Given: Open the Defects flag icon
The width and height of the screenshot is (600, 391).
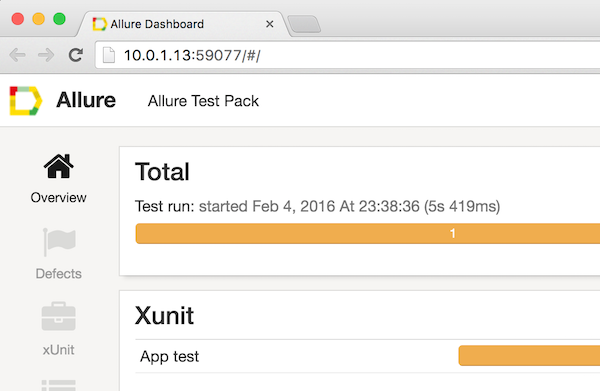Looking at the screenshot, I should tap(59, 242).
